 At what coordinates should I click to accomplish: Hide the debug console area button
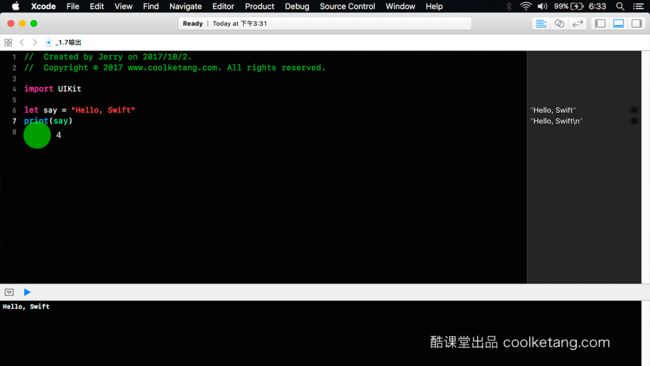click(x=9, y=292)
